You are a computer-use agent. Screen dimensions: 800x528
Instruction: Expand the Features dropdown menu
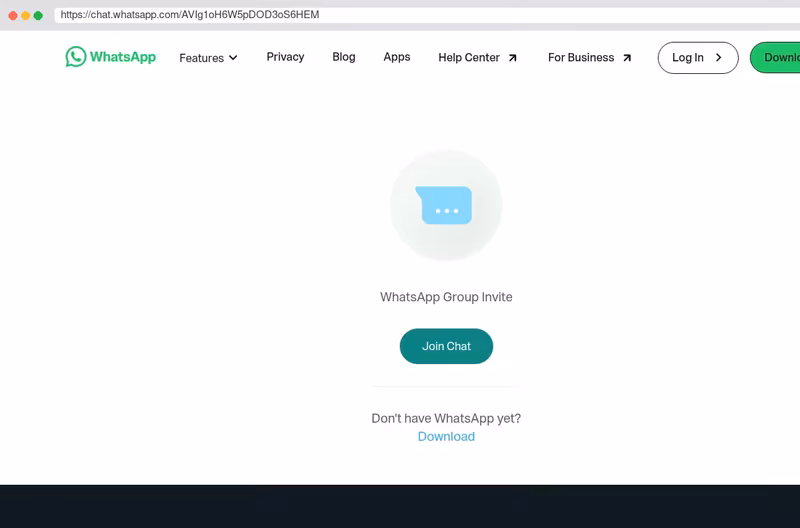click(208, 58)
